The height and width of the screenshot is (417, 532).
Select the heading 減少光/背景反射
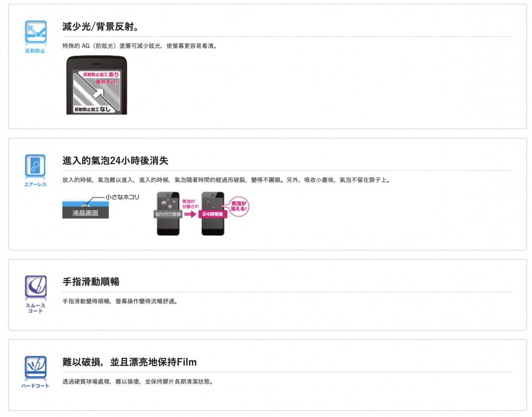click(101, 27)
